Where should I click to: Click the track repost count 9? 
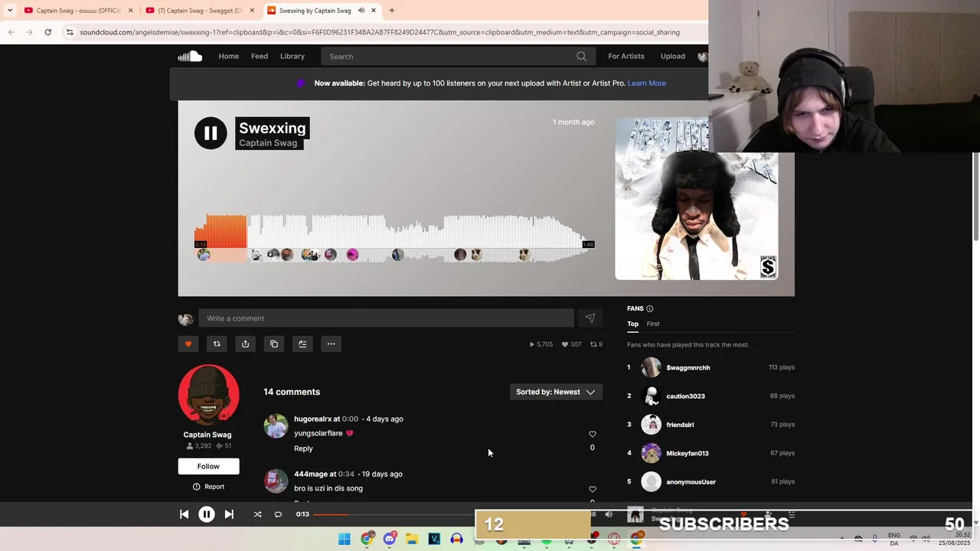[x=596, y=344]
